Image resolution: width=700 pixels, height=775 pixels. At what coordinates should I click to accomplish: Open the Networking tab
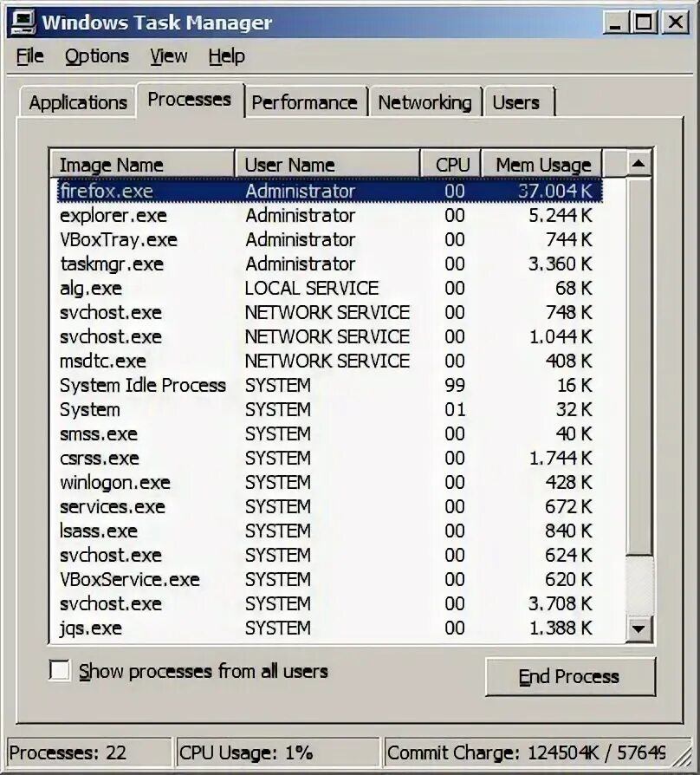point(425,102)
